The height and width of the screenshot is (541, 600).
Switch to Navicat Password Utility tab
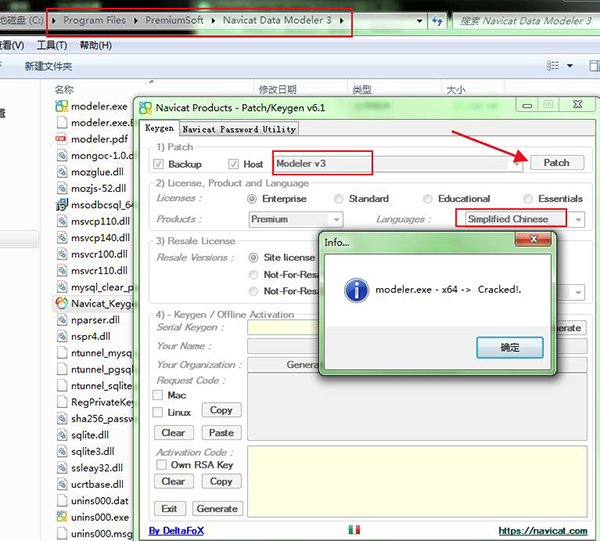[239, 129]
